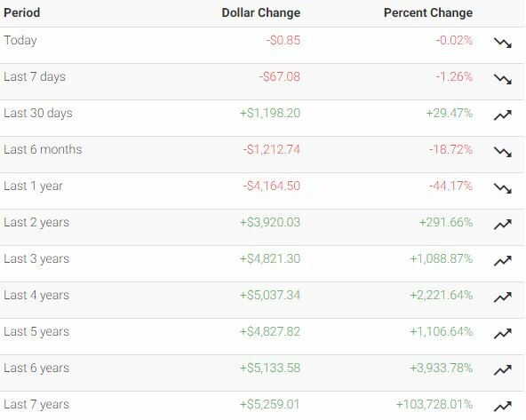Click the uptrend icon for Last 30 days
The image size is (526, 420).
pyautogui.click(x=503, y=115)
